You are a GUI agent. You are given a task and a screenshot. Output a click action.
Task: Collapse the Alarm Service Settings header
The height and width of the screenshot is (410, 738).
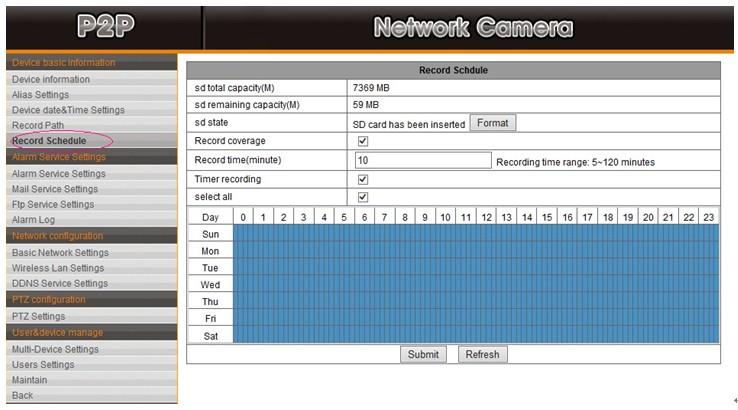point(58,157)
